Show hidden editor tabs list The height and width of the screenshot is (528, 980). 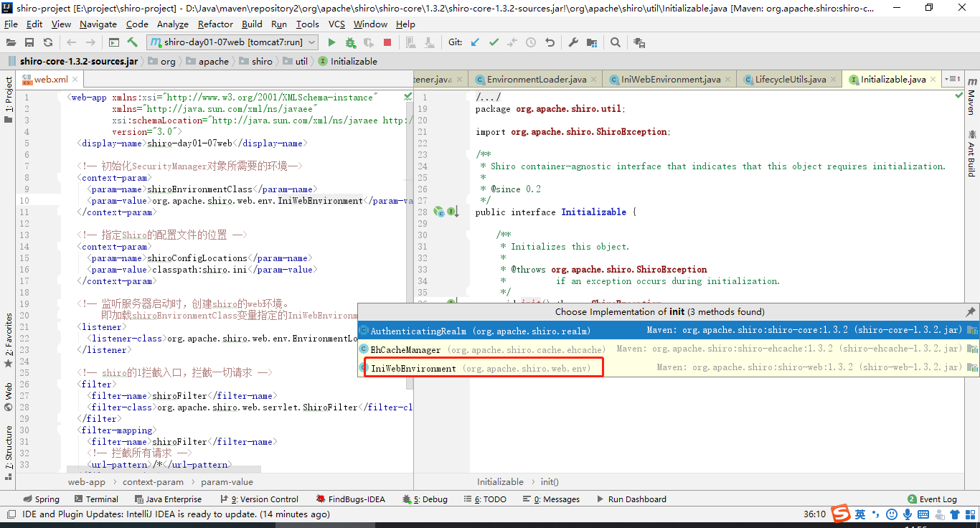click(x=952, y=79)
